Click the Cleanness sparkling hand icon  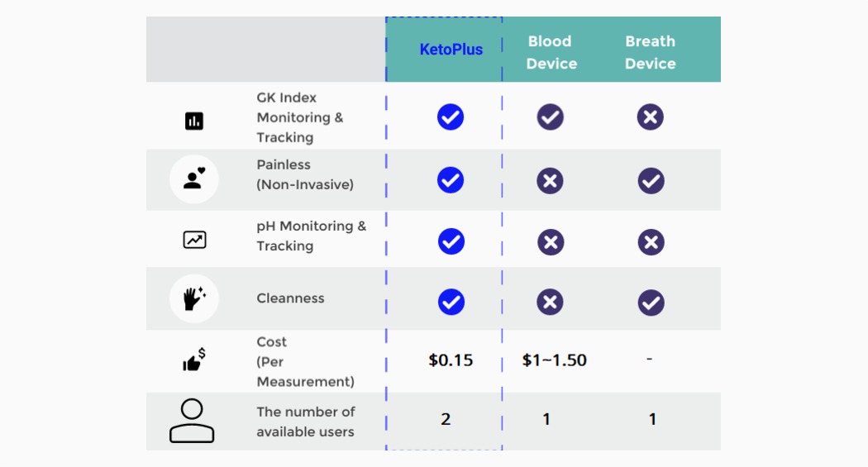coord(194,298)
